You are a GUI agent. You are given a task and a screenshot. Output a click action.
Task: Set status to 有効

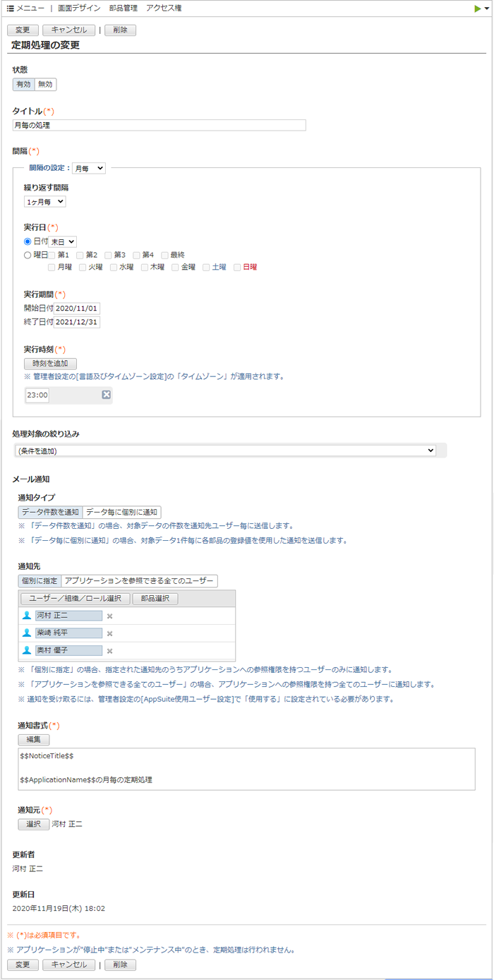[x=23, y=85]
